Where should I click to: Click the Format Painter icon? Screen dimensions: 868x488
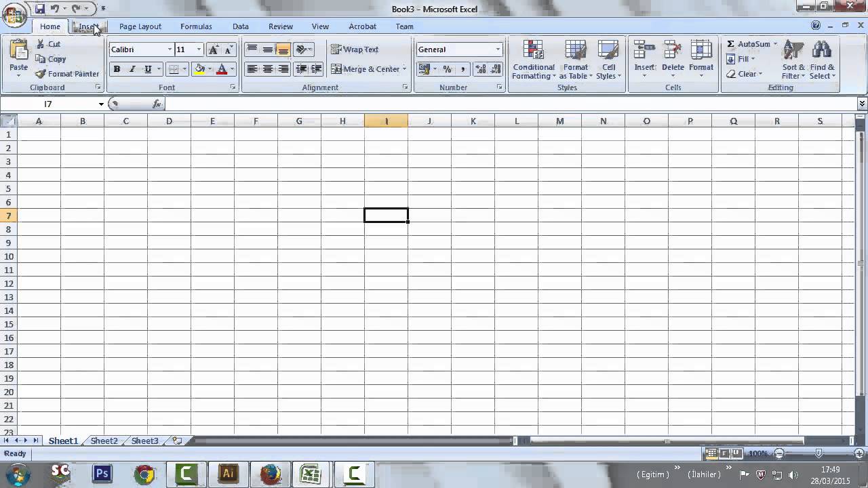(x=39, y=73)
